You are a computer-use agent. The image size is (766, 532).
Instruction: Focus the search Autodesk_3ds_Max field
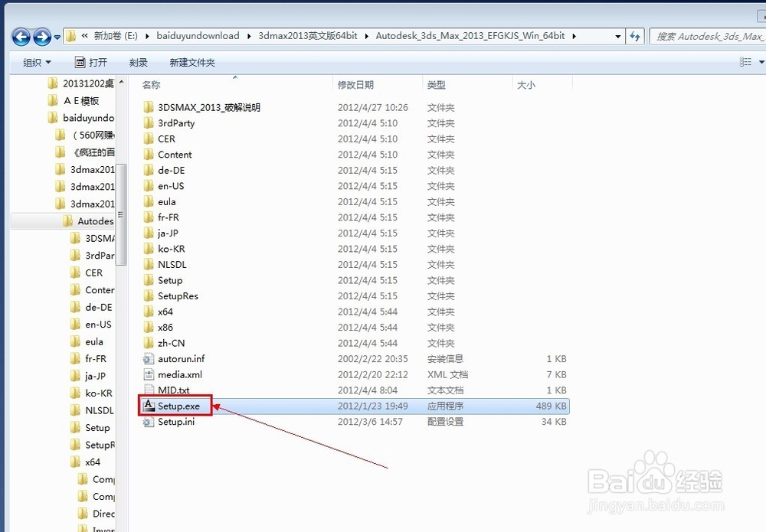tap(709, 36)
